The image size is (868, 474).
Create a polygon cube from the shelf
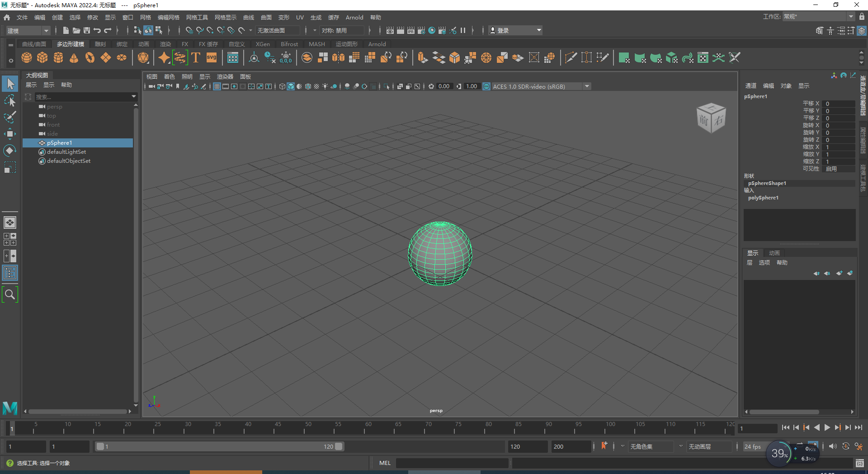(x=42, y=57)
